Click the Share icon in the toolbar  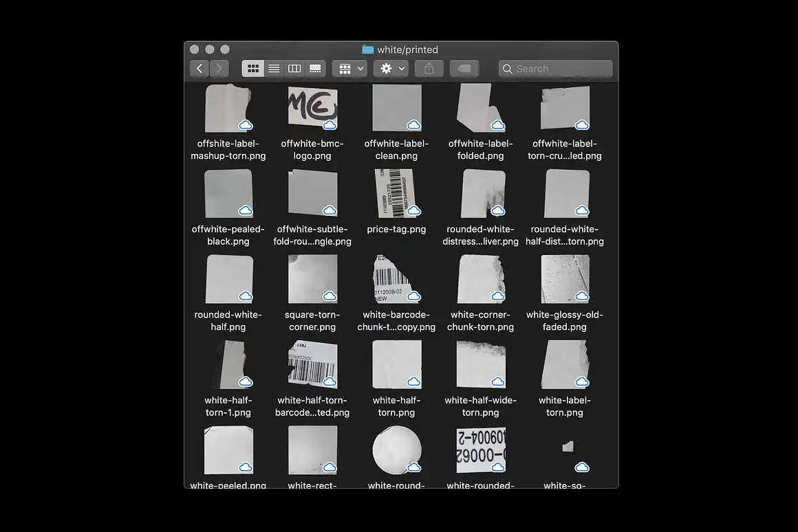pos(429,68)
